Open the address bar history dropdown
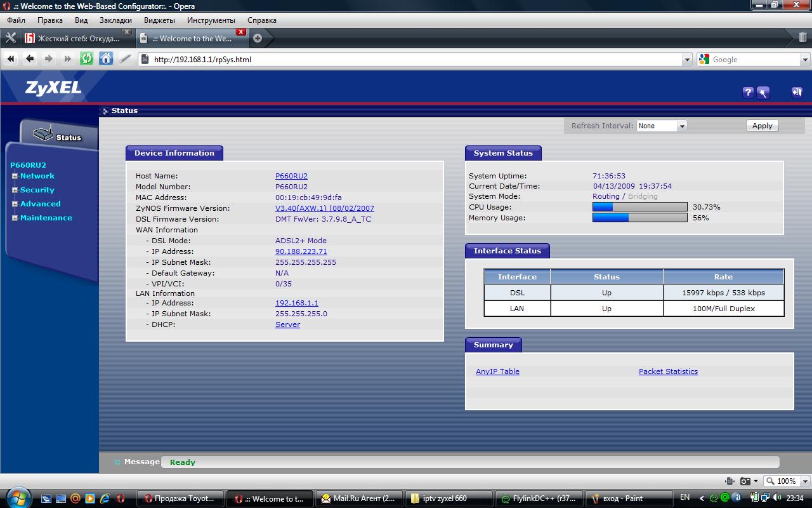 point(687,59)
